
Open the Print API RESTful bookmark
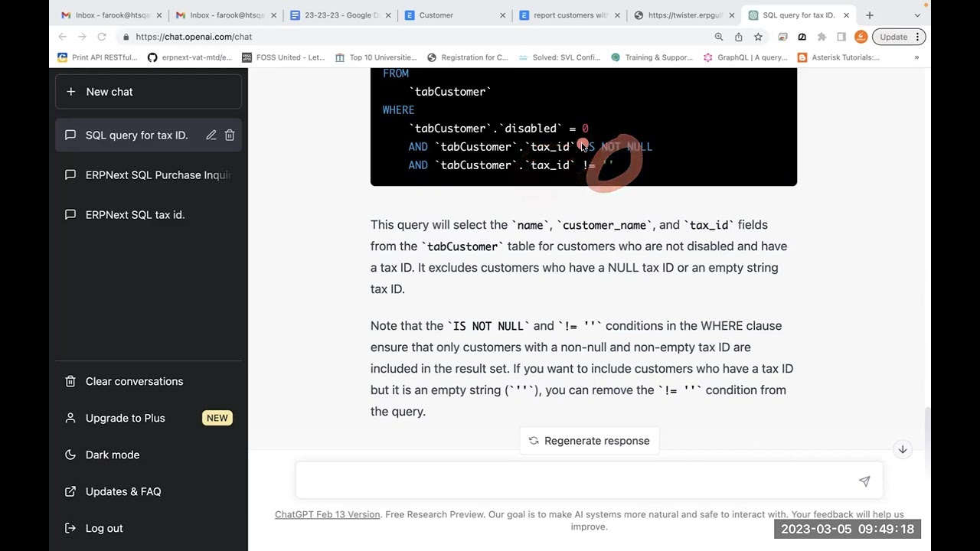click(x=98, y=57)
